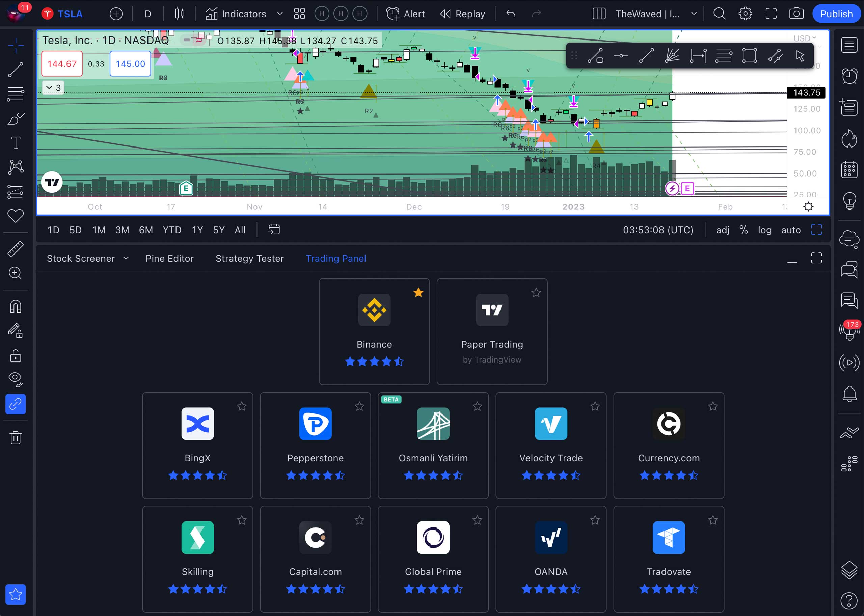Select the crosshair cursor tool
Image resolution: width=864 pixels, height=616 pixels.
point(16,46)
